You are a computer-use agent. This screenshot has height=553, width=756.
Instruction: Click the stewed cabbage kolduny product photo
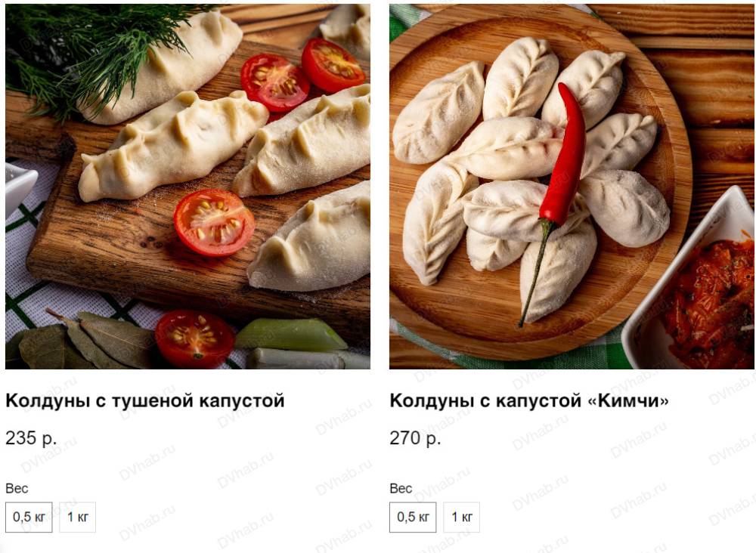coord(187,187)
